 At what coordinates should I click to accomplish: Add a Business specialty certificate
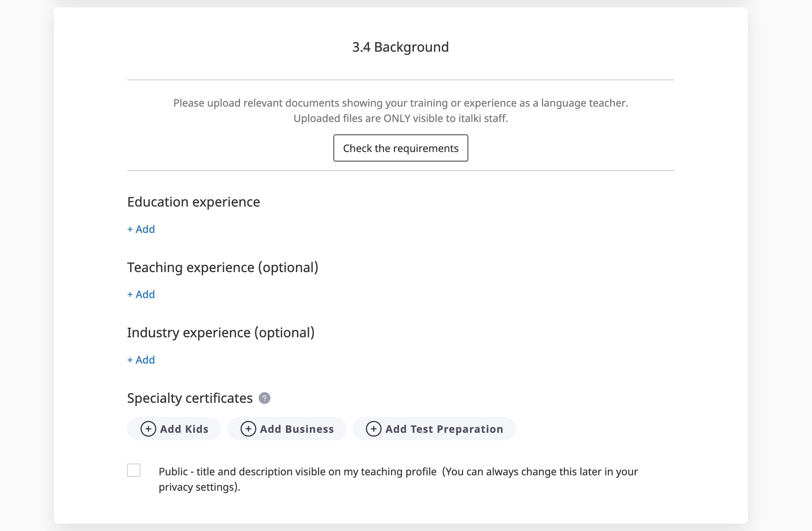[287, 429]
